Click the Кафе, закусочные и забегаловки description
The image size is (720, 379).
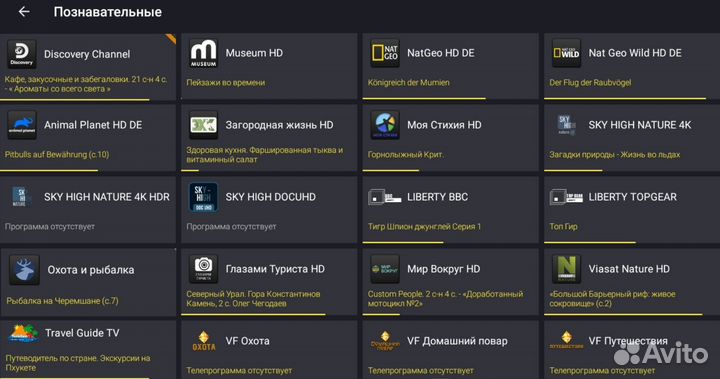coord(86,84)
